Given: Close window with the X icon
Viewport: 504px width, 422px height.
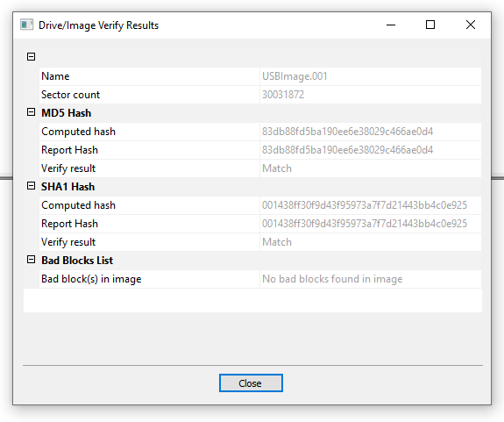Looking at the screenshot, I should [x=471, y=25].
